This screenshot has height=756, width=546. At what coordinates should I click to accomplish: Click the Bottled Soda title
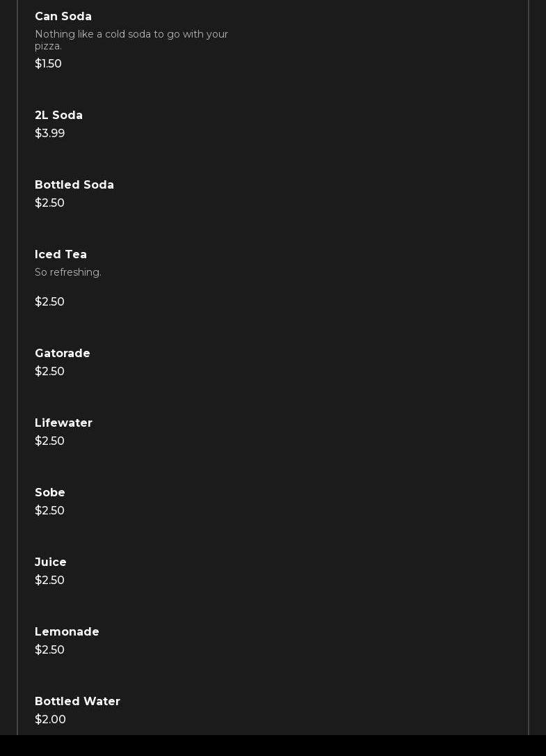coord(74,185)
